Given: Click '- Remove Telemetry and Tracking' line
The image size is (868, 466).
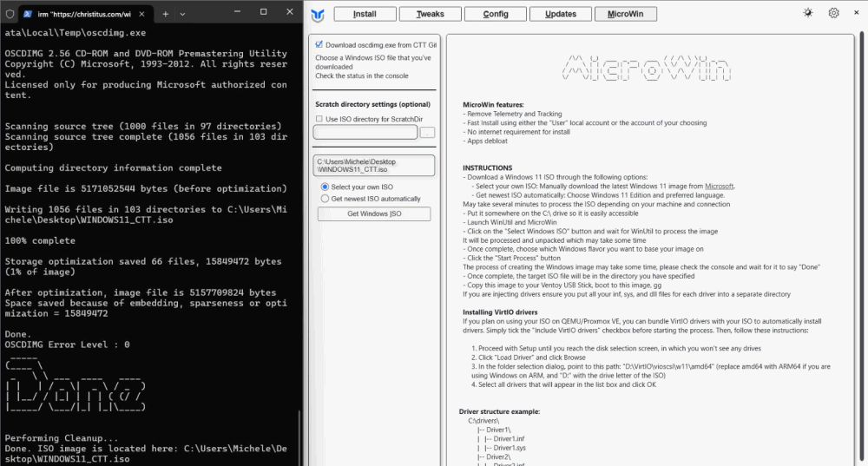Looking at the screenshot, I should (x=512, y=114).
